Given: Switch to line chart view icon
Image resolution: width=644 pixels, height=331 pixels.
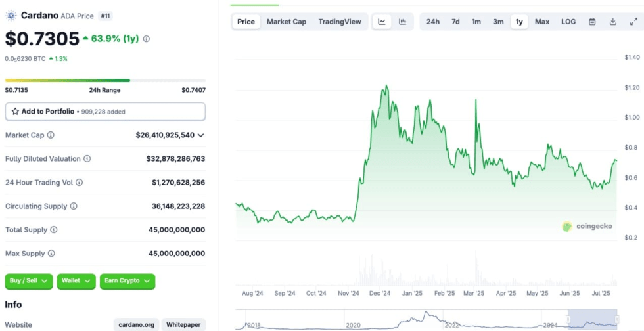Looking at the screenshot, I should point(382,22).
